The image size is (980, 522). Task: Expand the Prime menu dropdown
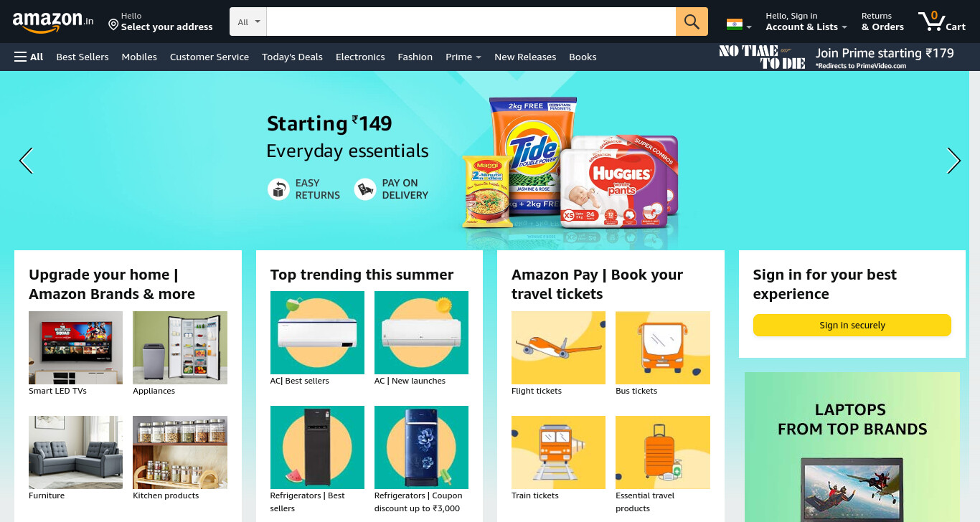463,57
